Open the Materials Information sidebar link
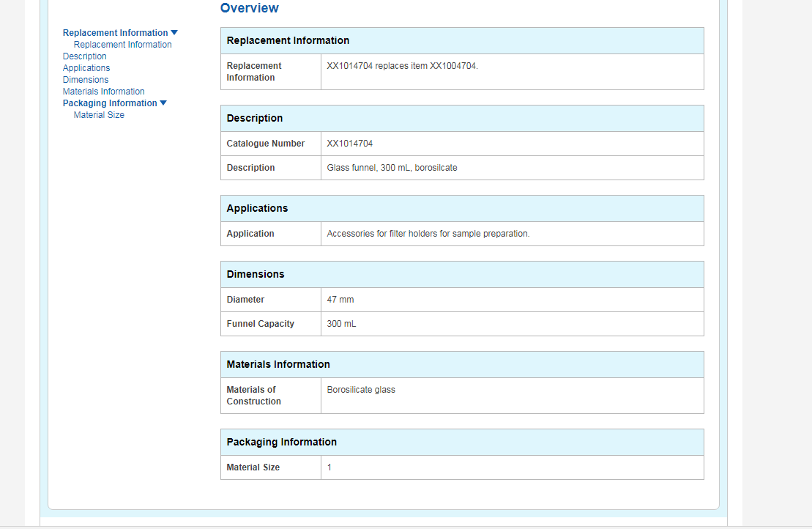Screen dimensions: 812x529 (x=103, y=91)
